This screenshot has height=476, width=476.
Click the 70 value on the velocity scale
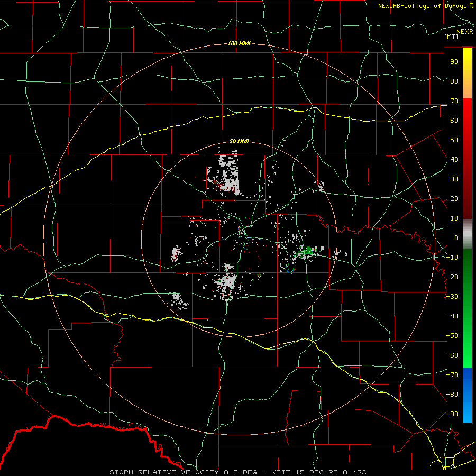click(454, 101)
